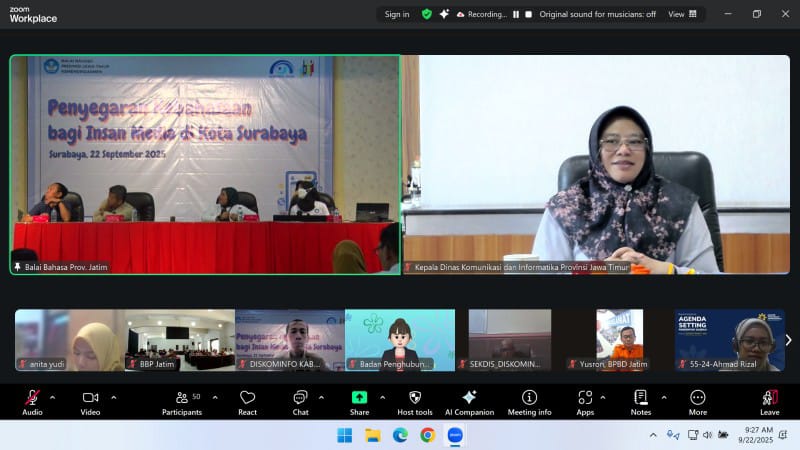The image size is (800, 450).
Task: Open Host tools shield icon
Action: (415, 401)
